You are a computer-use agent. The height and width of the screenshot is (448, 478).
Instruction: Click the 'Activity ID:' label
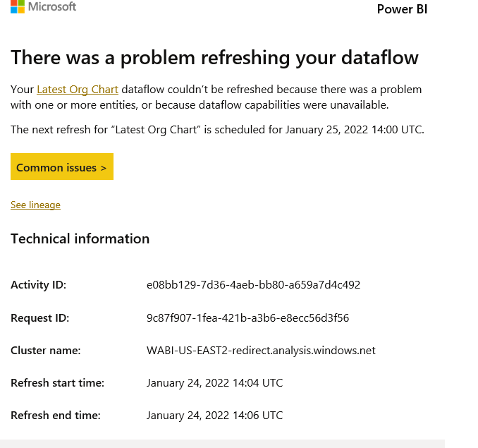[x=38, y=285]
